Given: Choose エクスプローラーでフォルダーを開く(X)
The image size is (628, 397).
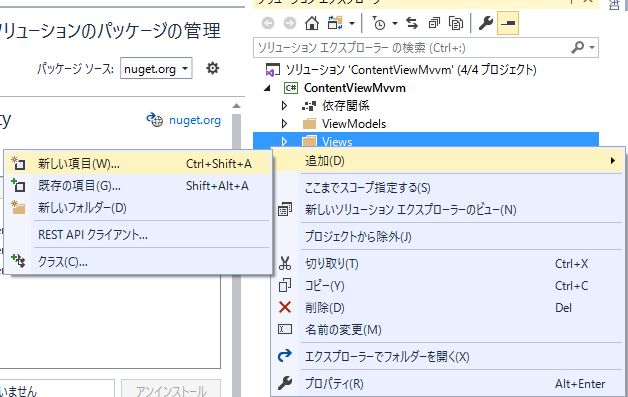Looking at the screenshot, I should pos(448,357).
